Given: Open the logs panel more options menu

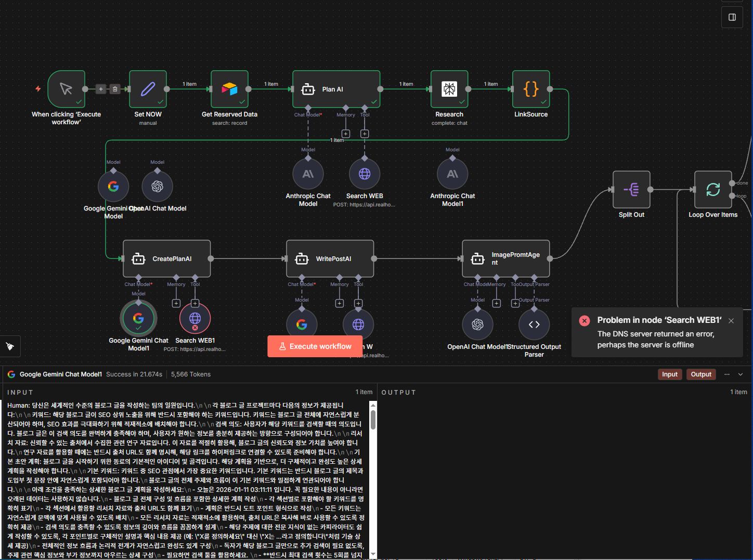Looking at the screenshot, I should coord(727,374).
